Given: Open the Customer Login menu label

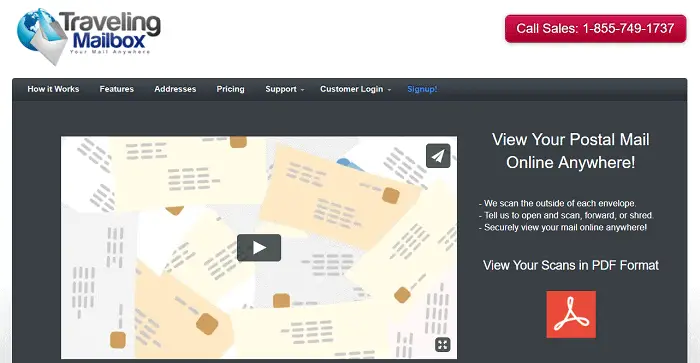Looking at the screenshot, I should click(351, 89).
